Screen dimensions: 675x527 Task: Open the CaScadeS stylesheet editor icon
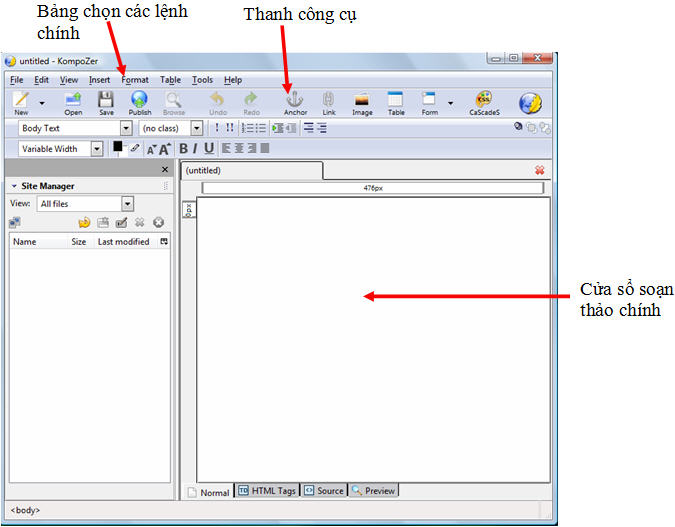click(x=484, y=103)
